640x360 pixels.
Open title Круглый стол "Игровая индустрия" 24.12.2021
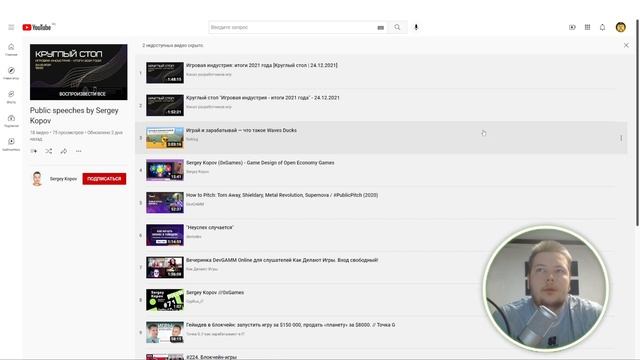click(x=262, y=98)
